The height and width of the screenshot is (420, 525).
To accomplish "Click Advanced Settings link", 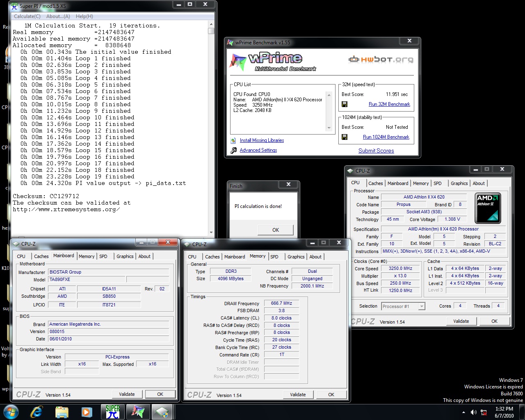I will coord(258,150).
